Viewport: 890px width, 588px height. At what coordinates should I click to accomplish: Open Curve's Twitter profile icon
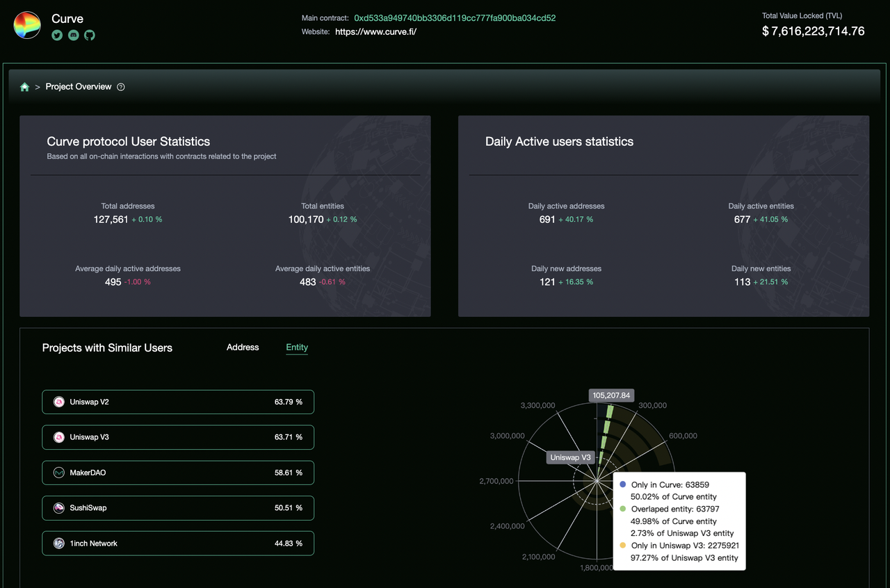[57, 35]
